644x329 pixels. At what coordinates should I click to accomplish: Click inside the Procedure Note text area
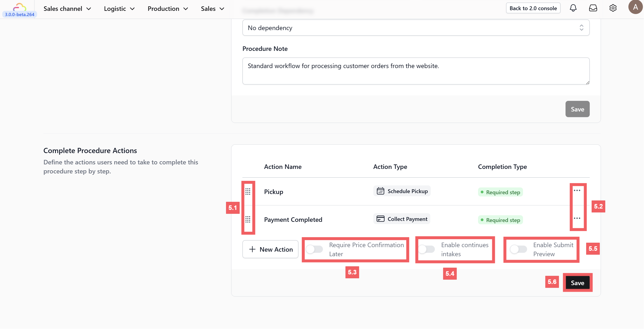[416, 71]
